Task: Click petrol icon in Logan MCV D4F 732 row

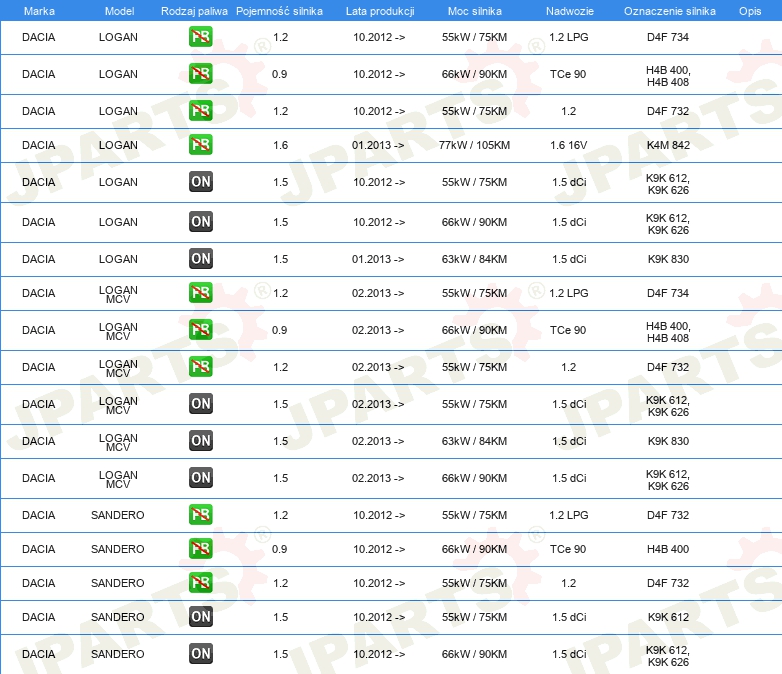Action: pos(200,367)
